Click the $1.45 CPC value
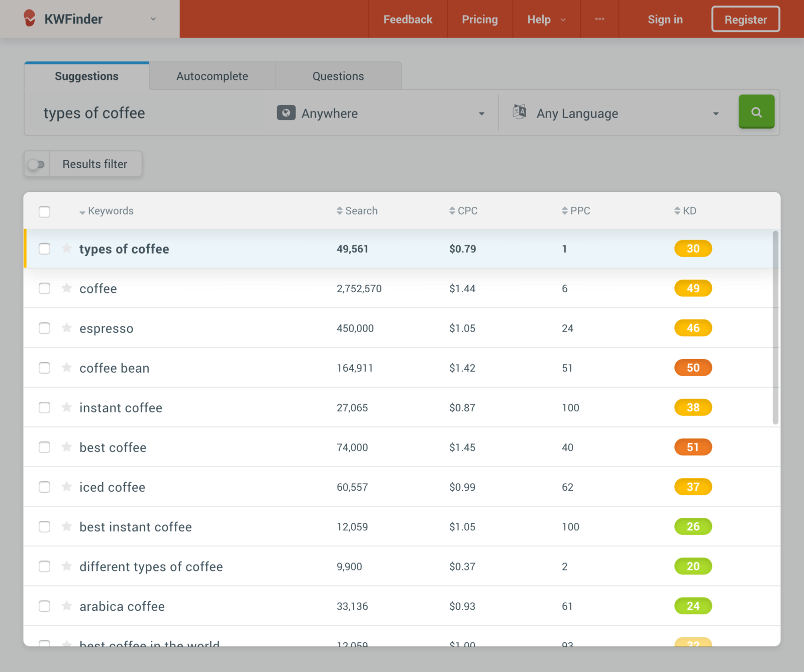The image size is (804, 672). coord(462,447)
